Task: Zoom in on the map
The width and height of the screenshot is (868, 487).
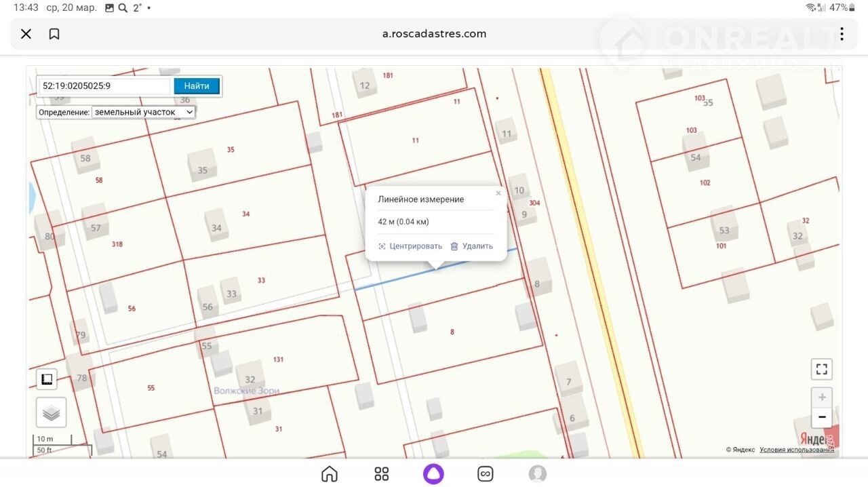Action: click(821, 397)
